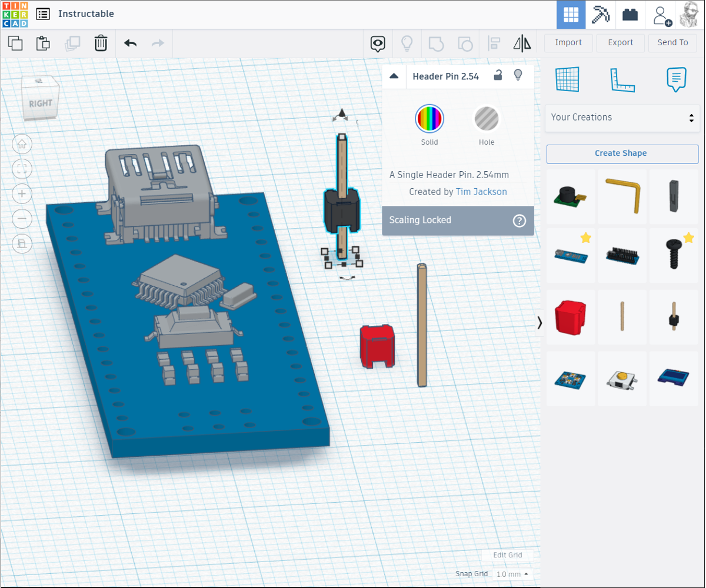The width and height of the screenshot is (706, 588).
Task: Open the Notes tool icon
Action: click(x=677, y=79)
